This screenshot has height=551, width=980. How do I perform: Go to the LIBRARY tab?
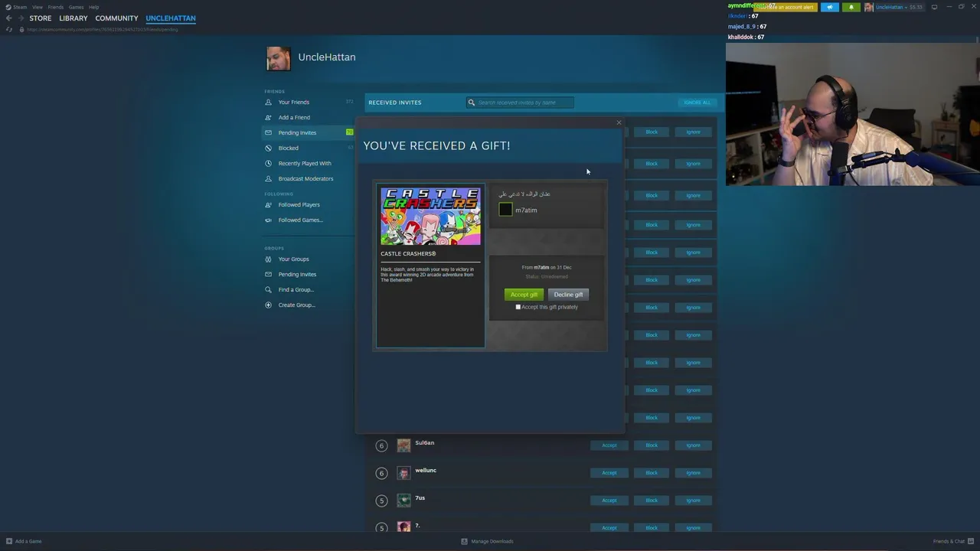73,18
